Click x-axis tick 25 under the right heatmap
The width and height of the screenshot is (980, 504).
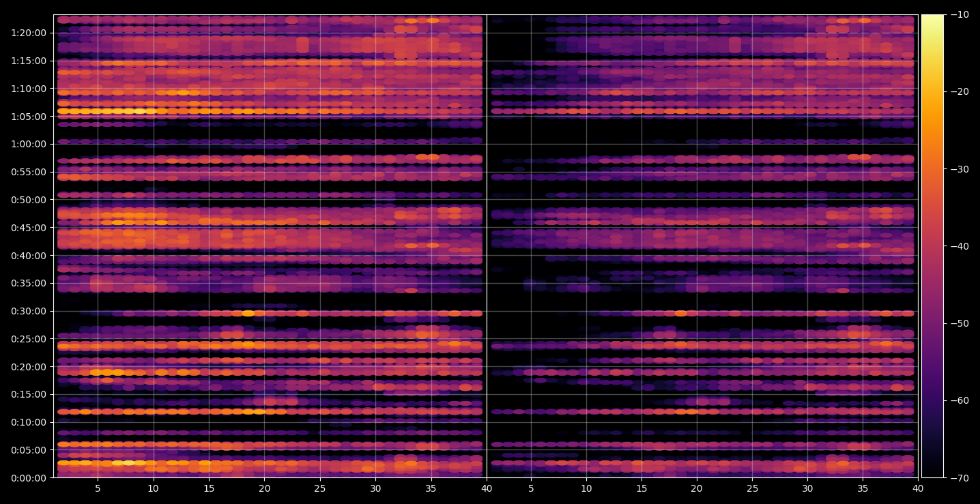(752, 489)
